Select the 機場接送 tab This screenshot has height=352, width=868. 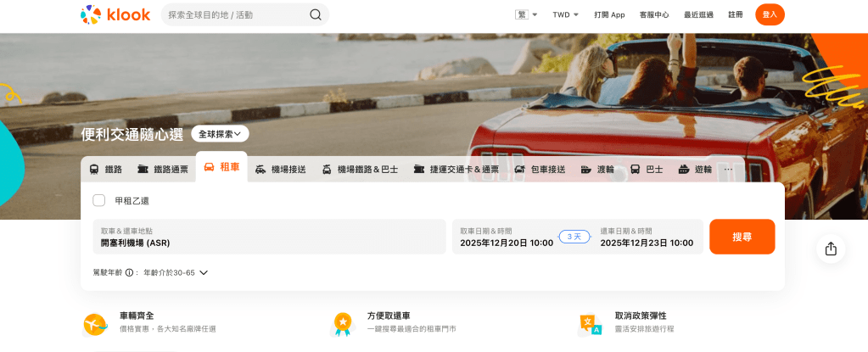point(280,170)
